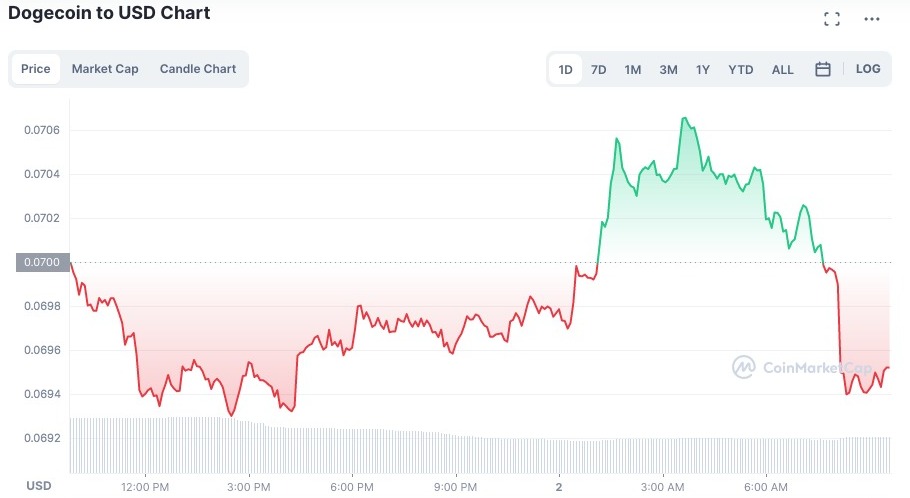Click the USD currency label

(x=39, y=486)
